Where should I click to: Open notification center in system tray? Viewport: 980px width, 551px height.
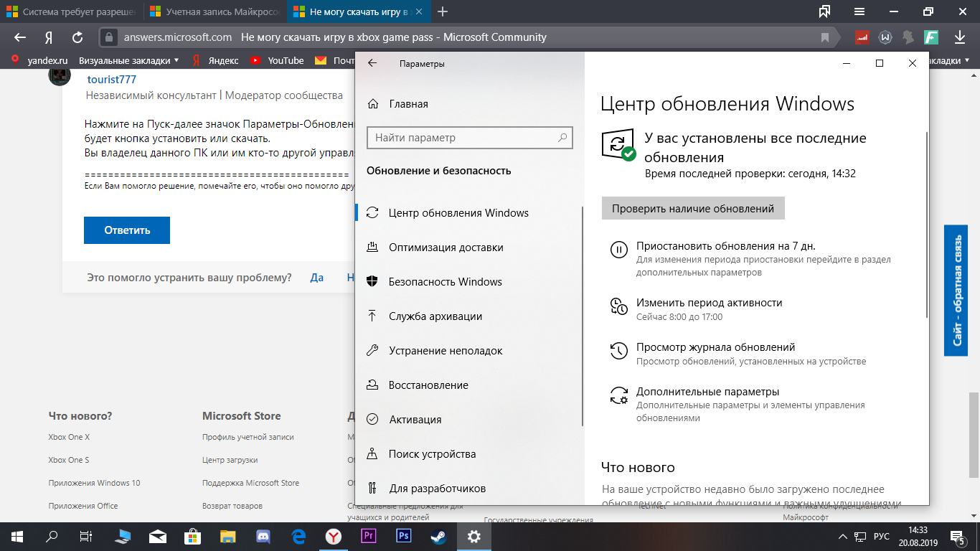click(958, 537)
